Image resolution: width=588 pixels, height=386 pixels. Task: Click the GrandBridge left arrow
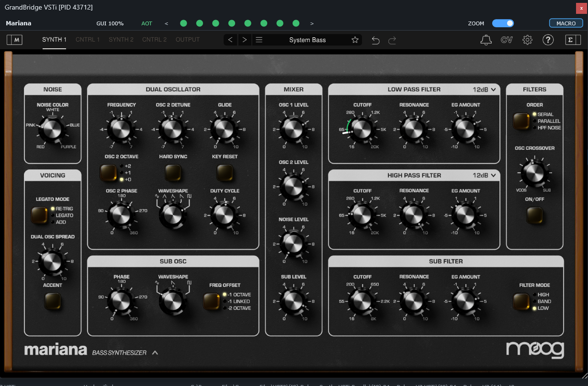[x=166, y=23]
